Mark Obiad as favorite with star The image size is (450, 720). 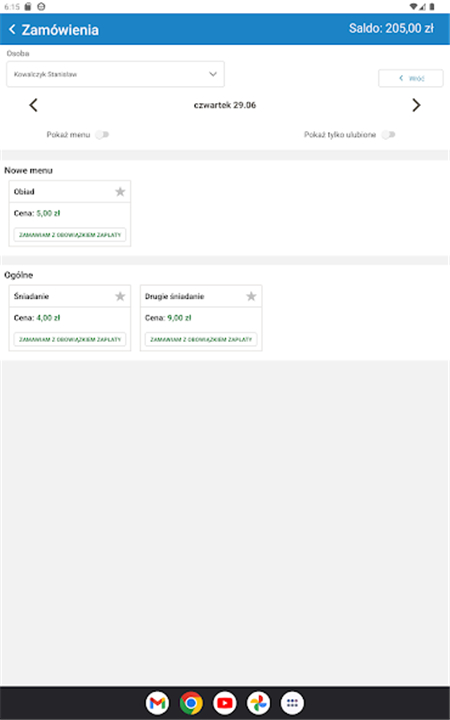(120, 191)
